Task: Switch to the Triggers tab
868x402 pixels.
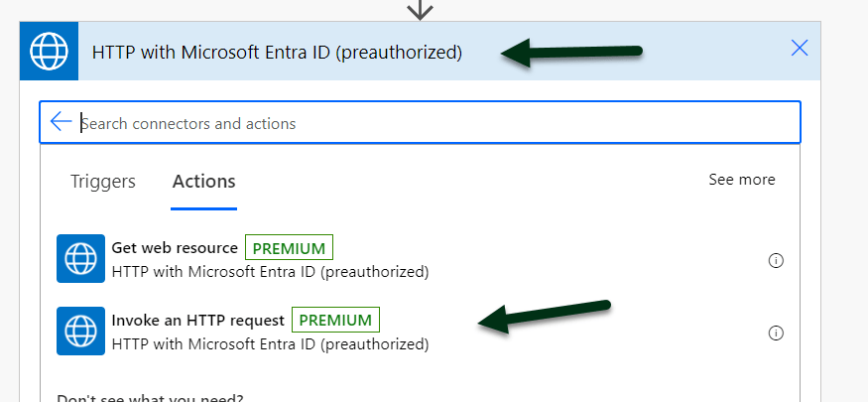Action: (103, 182)
